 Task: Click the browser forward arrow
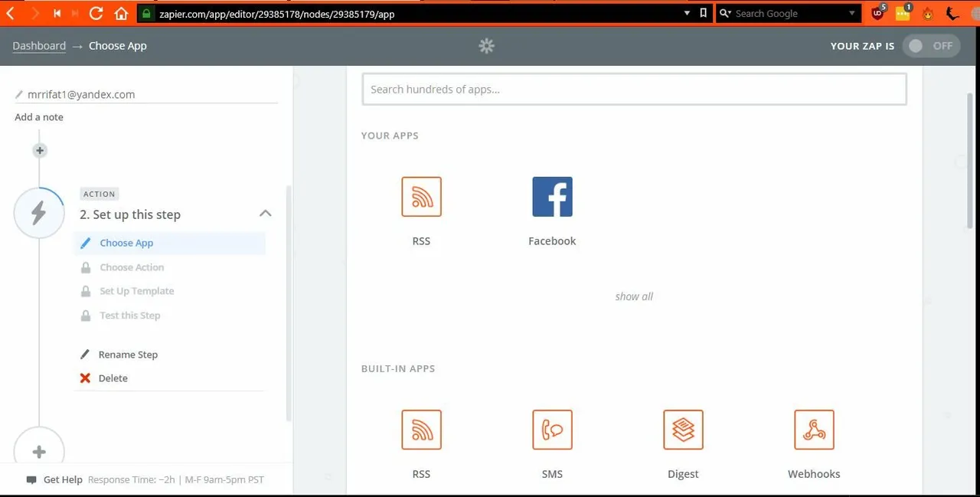[x=34, y=13]
